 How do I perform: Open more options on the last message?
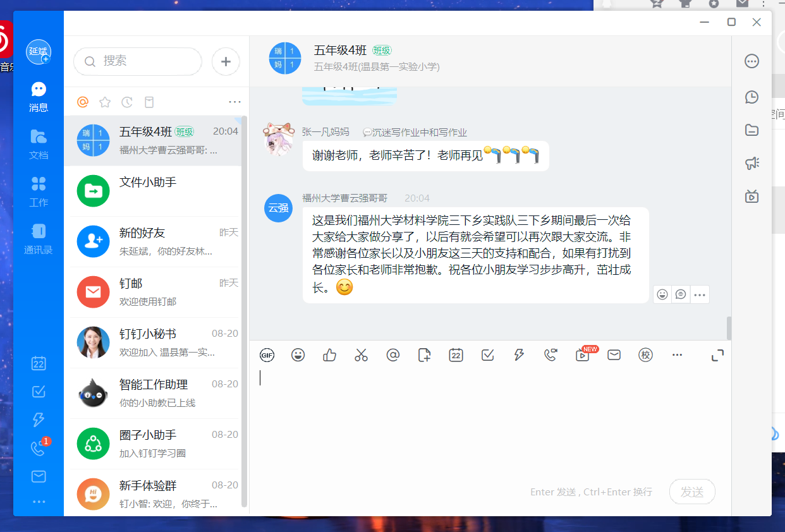[699, 294]
